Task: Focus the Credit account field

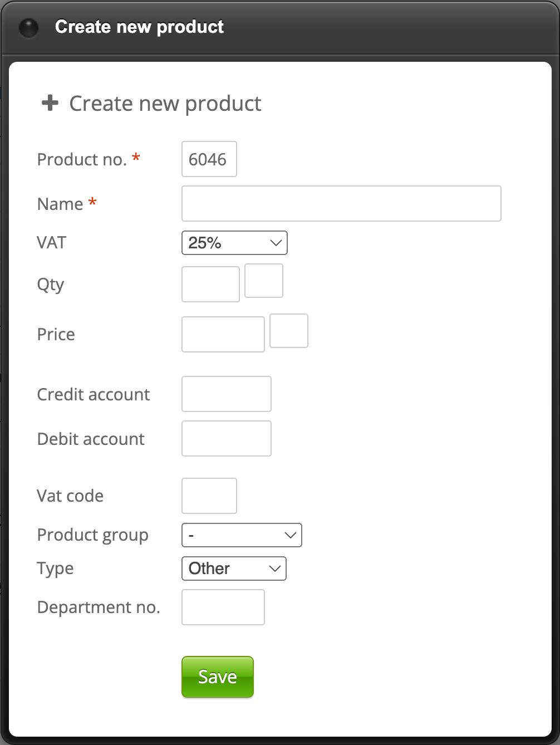Action: click(226, 394)
